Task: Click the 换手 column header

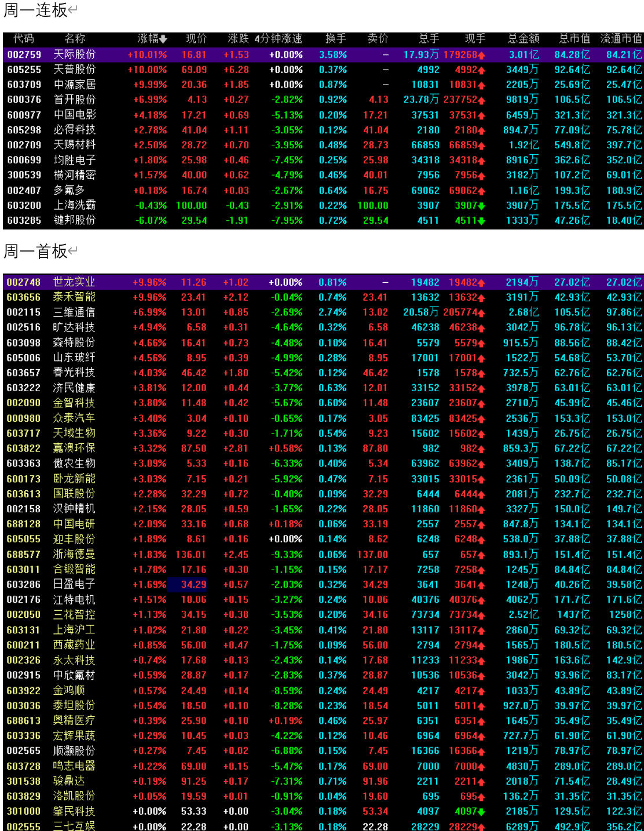Action: coord(336,39)
